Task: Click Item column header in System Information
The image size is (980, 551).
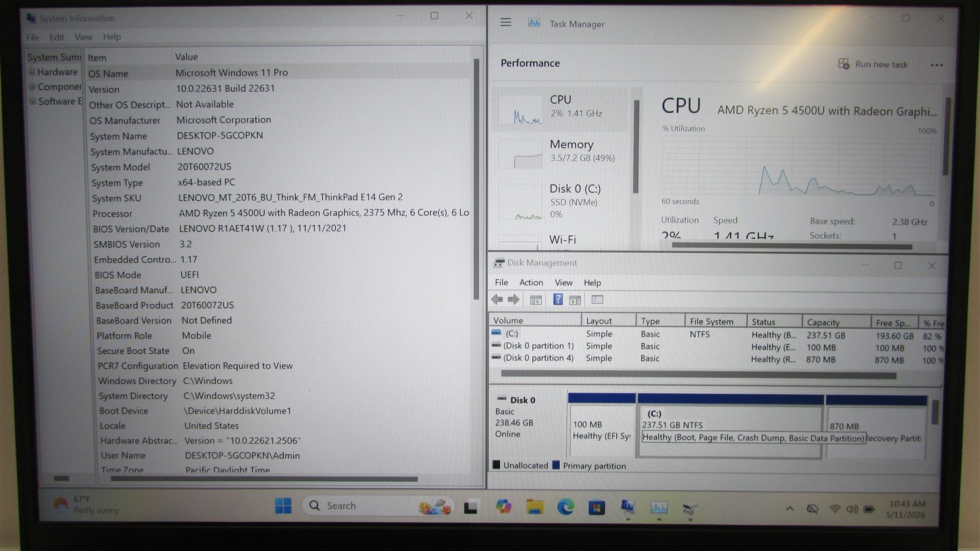Action: [x=128, y=58]
